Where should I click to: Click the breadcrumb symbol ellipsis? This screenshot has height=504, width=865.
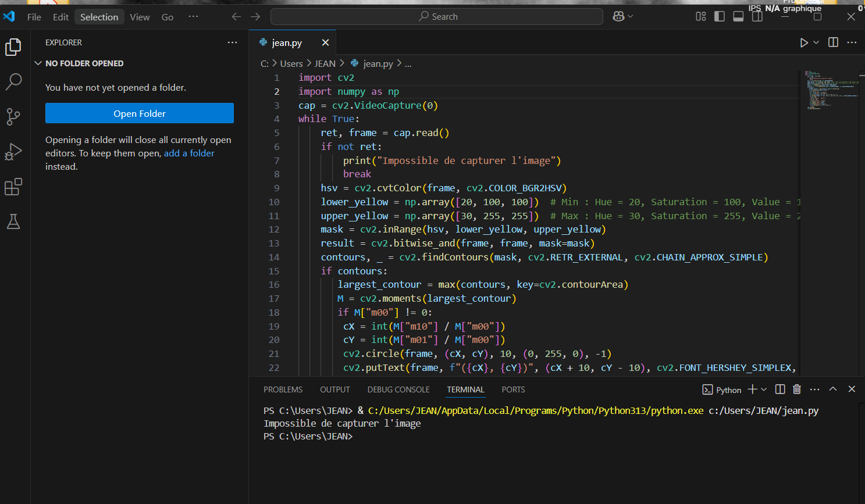[x=408, y=64]
